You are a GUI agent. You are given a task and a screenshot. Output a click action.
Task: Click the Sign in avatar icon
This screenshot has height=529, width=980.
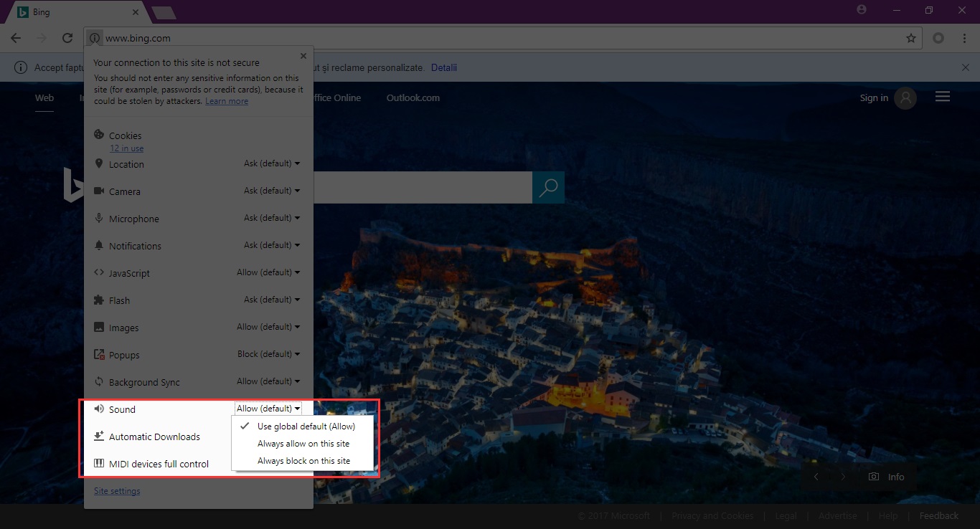coord(906,98)
